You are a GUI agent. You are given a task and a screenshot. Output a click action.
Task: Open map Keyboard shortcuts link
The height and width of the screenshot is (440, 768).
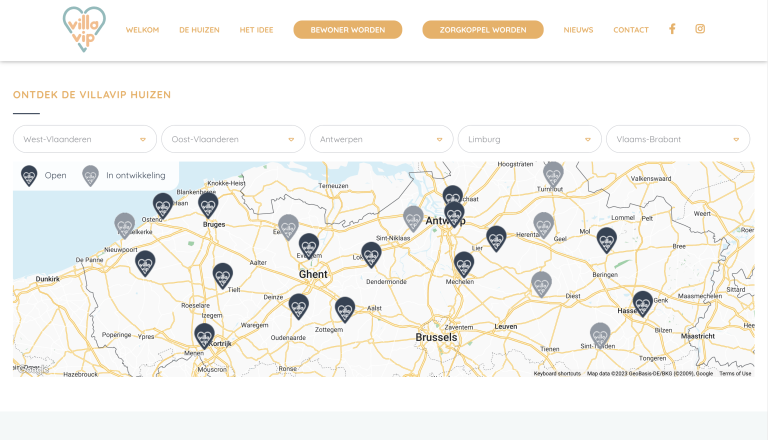pos(557,373)
